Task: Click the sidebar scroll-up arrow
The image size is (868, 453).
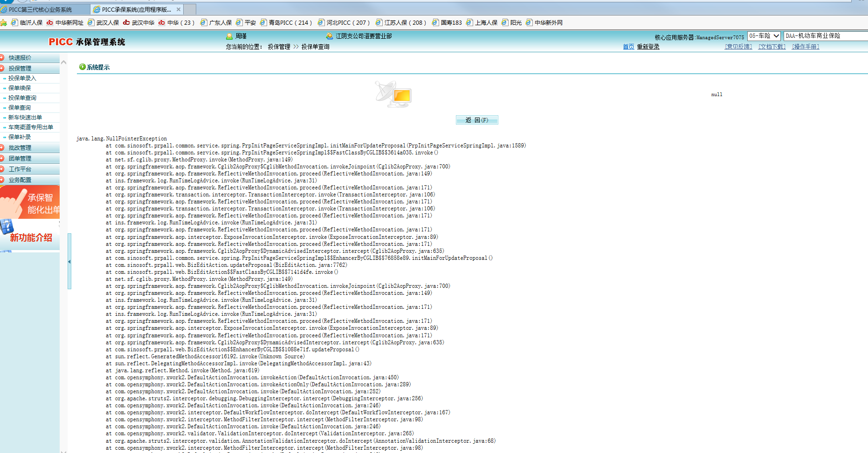Action: click(64, 62)
